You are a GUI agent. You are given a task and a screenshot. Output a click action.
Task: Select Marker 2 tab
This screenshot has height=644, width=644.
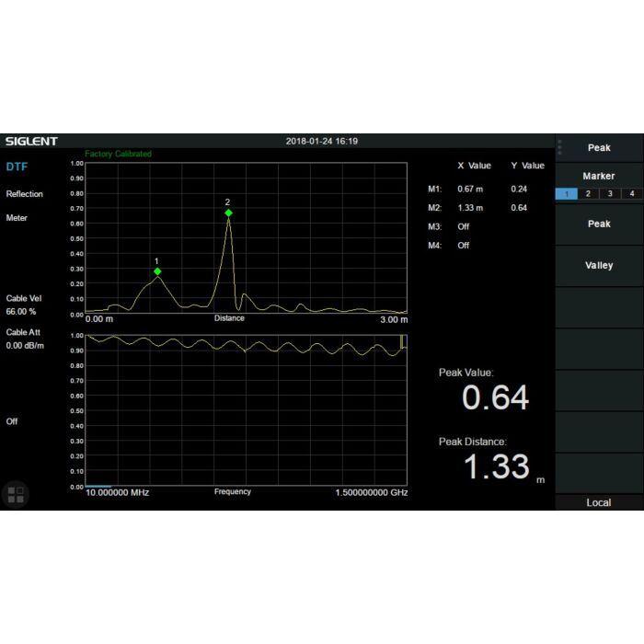[x=588, y=194]
